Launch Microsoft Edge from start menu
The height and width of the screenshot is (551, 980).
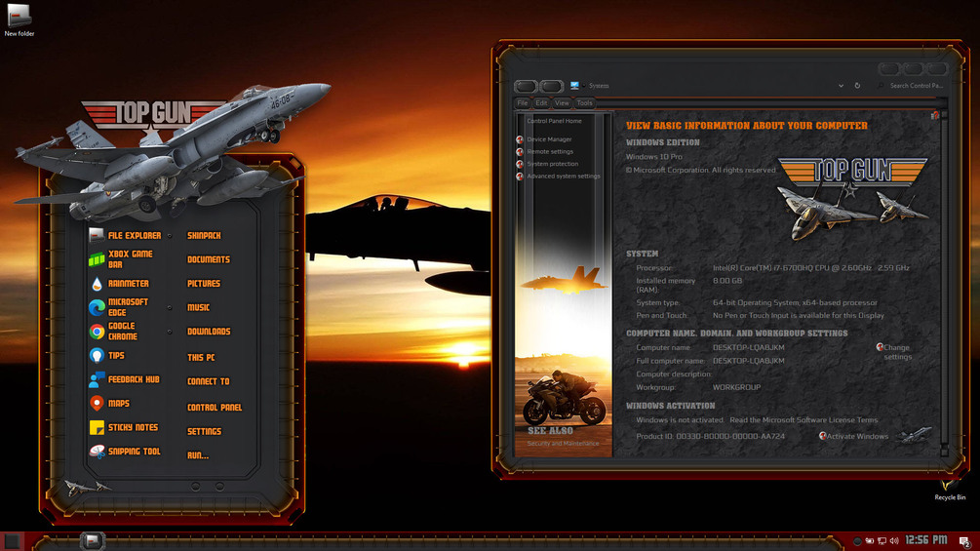click(119, 307)
